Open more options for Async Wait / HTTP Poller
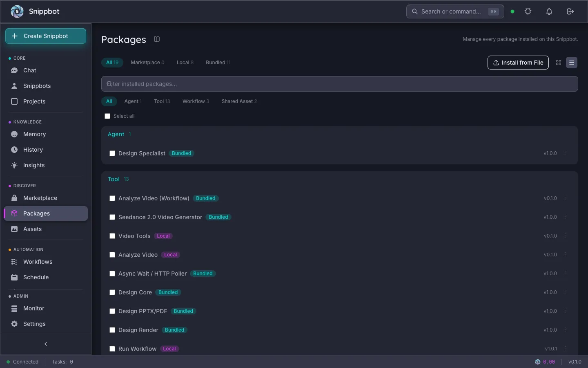The height and width of the screenshot is (368, 588). (565, 274)
